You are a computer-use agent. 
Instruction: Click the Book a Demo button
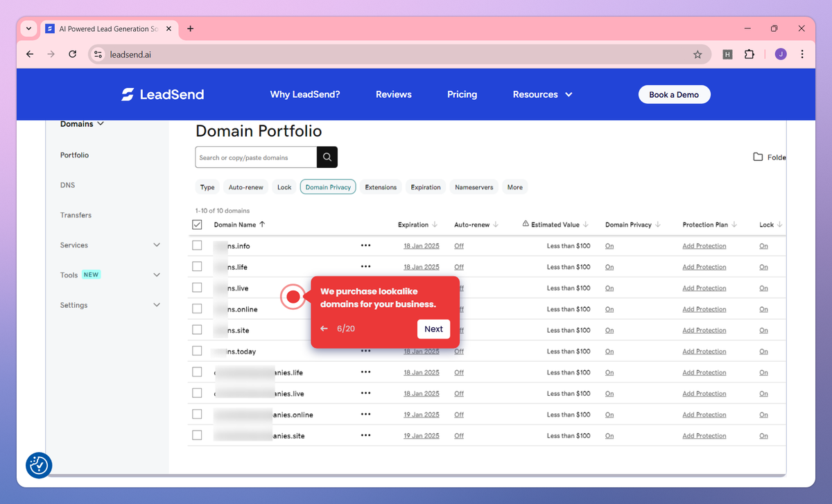(x=674, y=94)
